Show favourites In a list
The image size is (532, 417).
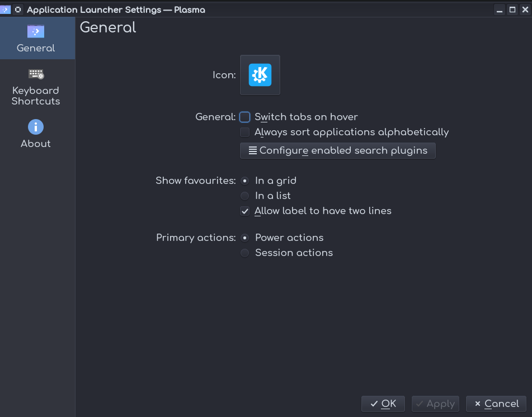(245, 196)
